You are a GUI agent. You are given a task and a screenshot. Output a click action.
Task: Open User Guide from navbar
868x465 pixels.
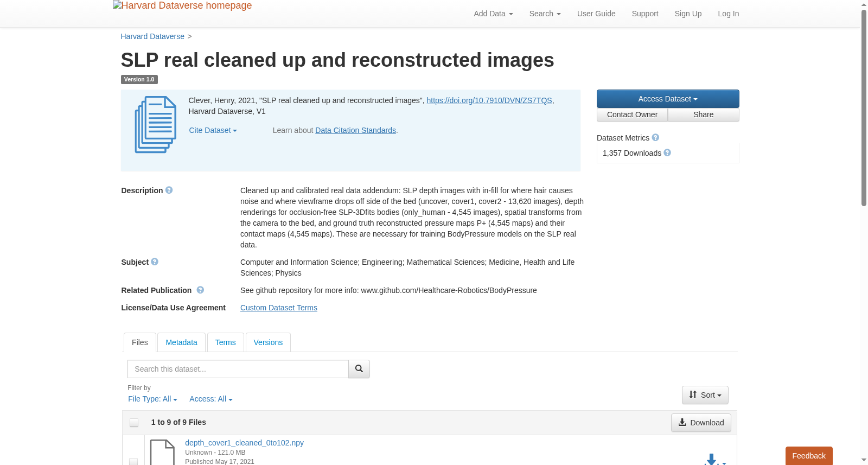(x=596, y=14)
